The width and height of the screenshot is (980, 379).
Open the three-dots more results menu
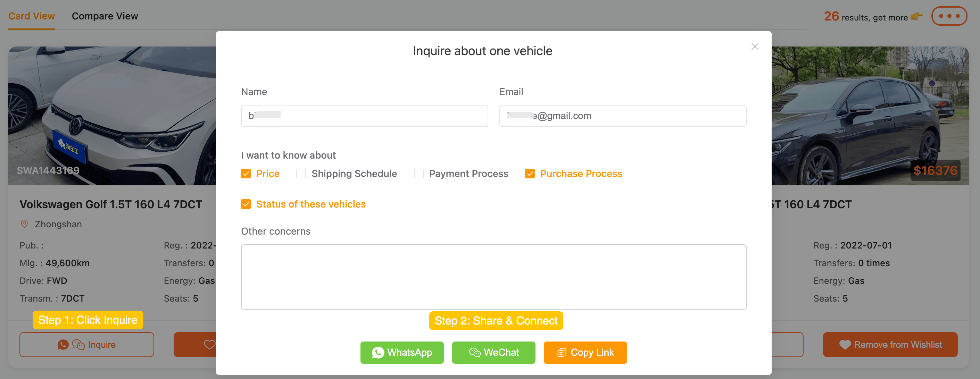[x=949, y=16]
